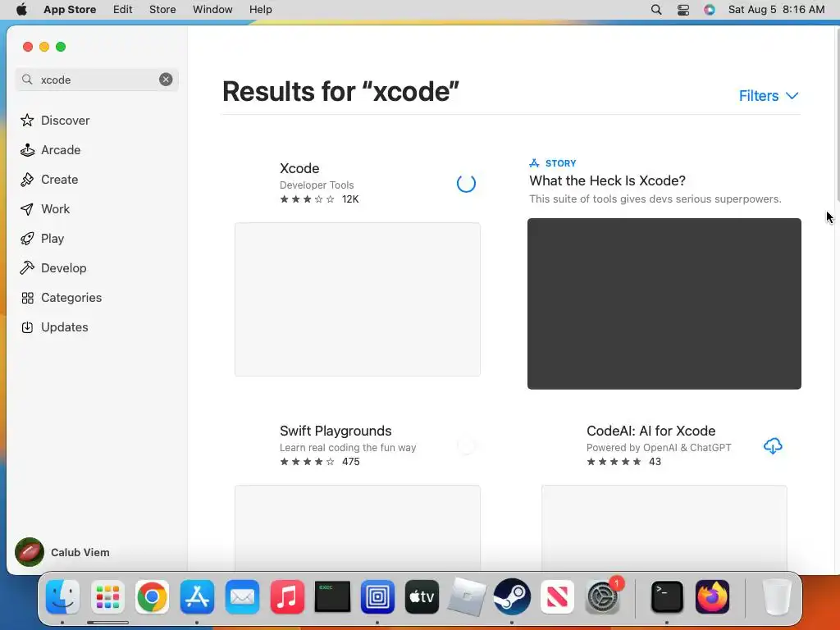
Task: Open Roblox from the Dock
Action: 467,597
